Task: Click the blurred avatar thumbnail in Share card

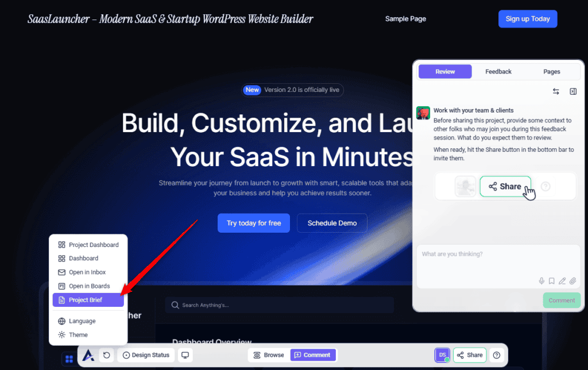Action: 465,187
